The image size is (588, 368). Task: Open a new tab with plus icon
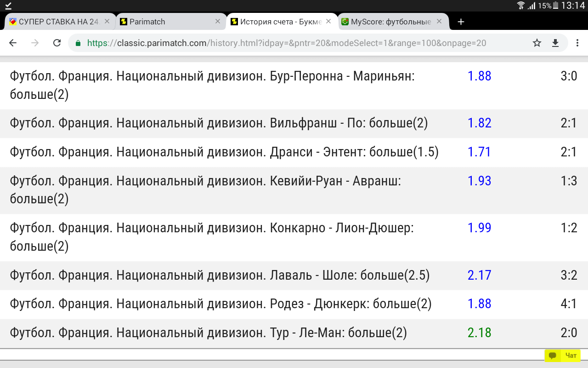[461, 22]
